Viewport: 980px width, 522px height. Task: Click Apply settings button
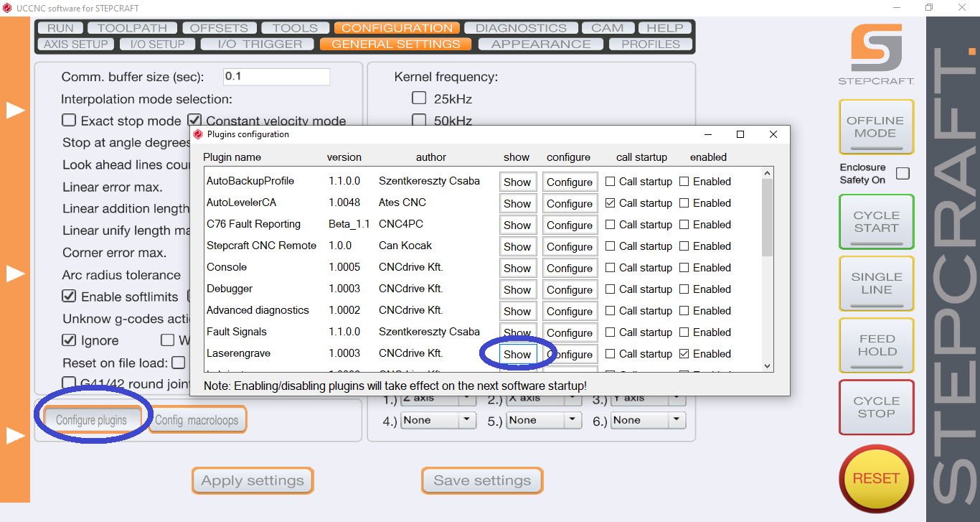coord(253,480)
